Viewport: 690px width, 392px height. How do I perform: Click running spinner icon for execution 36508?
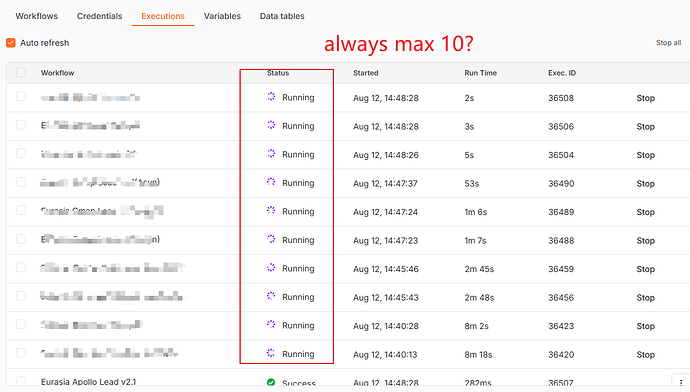pos(271,96)
